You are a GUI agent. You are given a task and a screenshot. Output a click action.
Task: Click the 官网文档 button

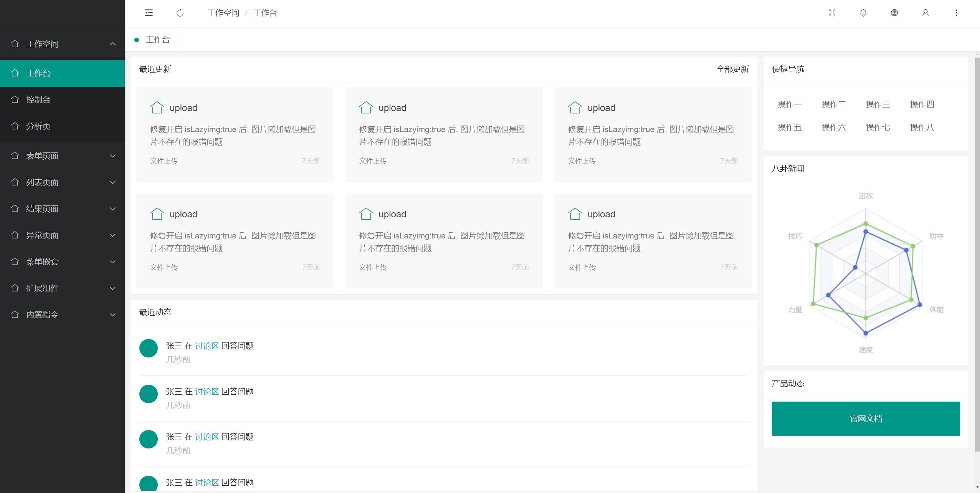point(866,419)
